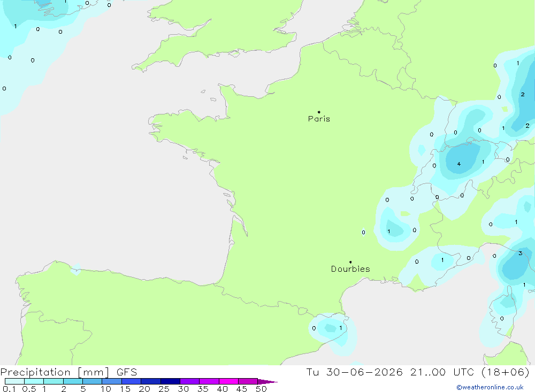Click the precipitation value '3' on the map
This screenshot has height=392, width=535.
[x=521, y=253]
